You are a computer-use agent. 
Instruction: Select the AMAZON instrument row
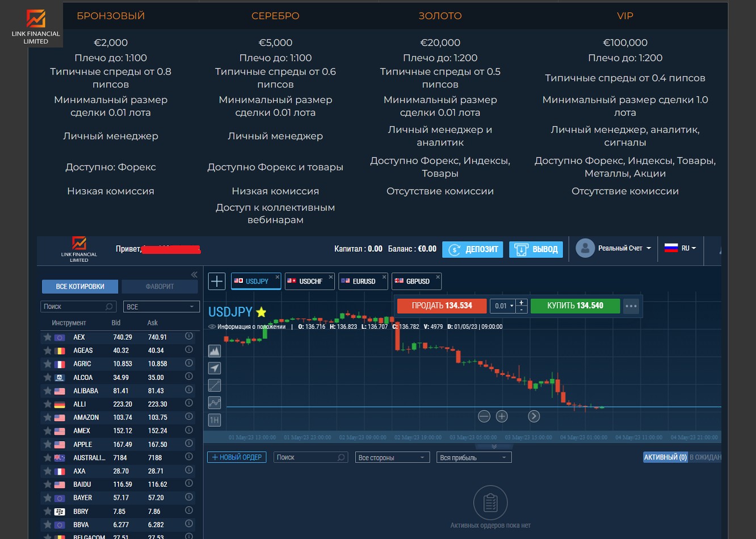tap(118, 417)
